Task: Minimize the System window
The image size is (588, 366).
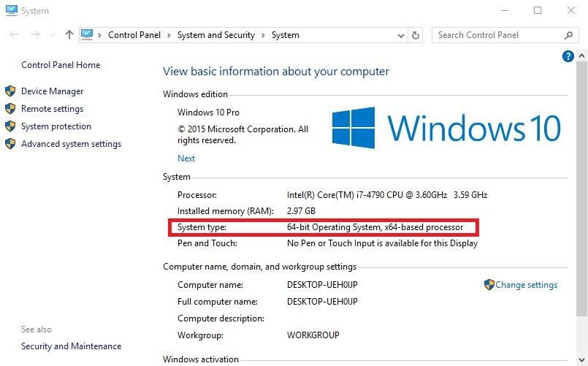Action: [505, 10]
